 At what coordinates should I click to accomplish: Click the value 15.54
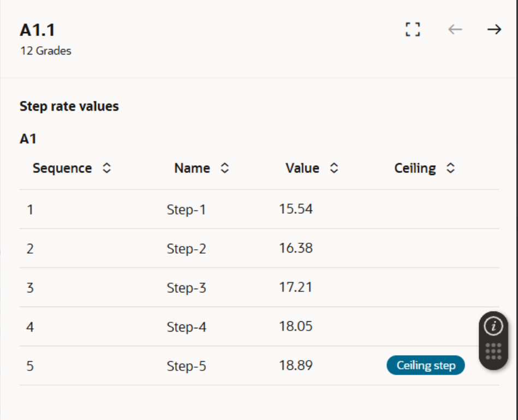(296, 209)
